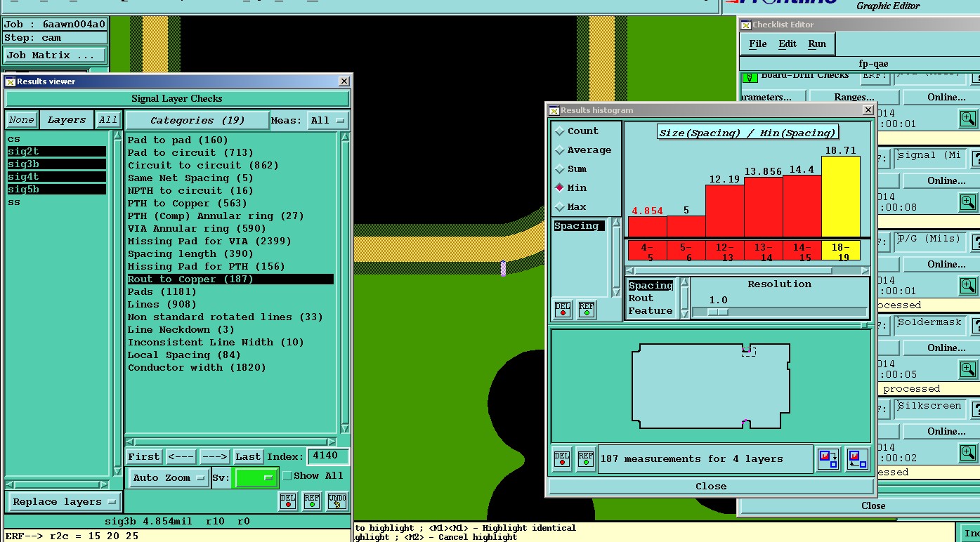980x542 pixels.
Task: Toggle layer sig3b in layers list
Action: pyautogui.click(x=57, y=164)
